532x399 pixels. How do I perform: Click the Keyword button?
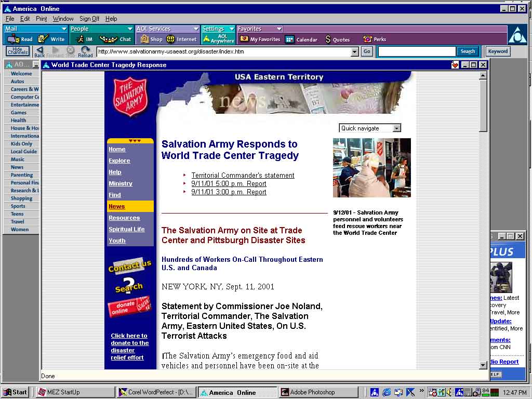(x=498, y=51)
